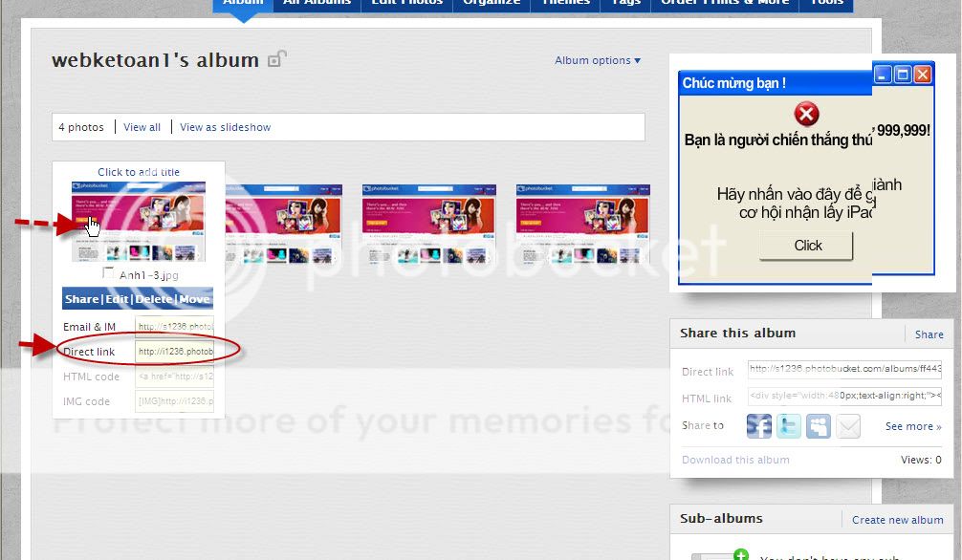Tick the checkbox beside Anh1-3.jpg
Viewport: 962px width, 560px height.
click(x=108, y=274)
